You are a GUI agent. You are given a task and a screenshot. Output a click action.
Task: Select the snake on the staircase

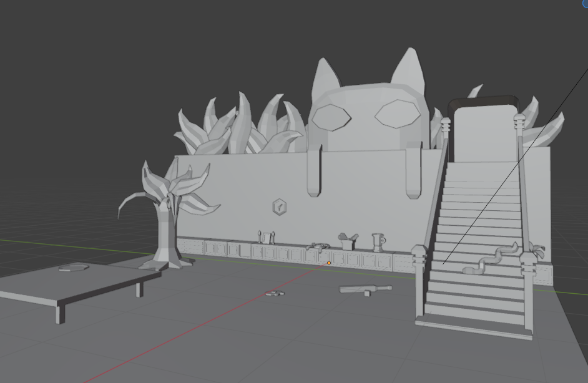(x=490, y=259)
